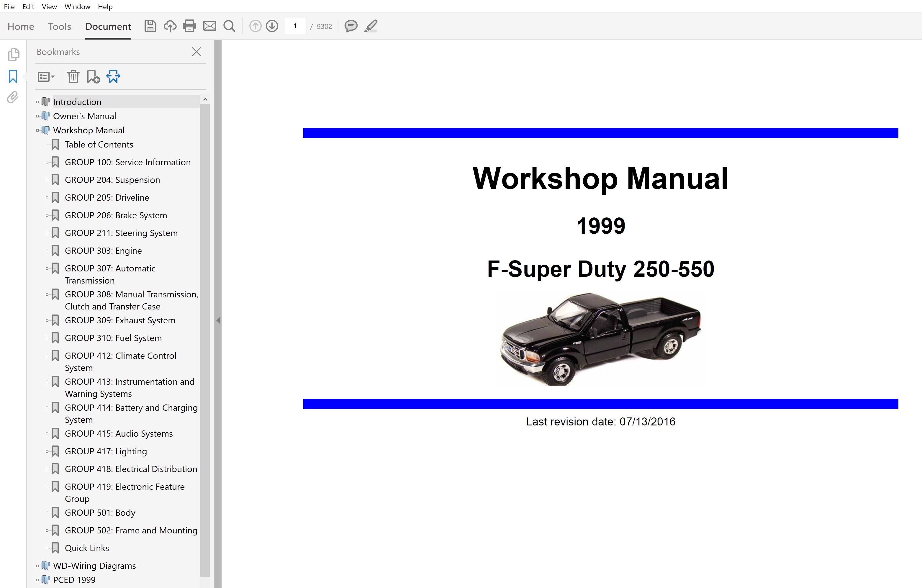Open the search tool

click(230, 26)
